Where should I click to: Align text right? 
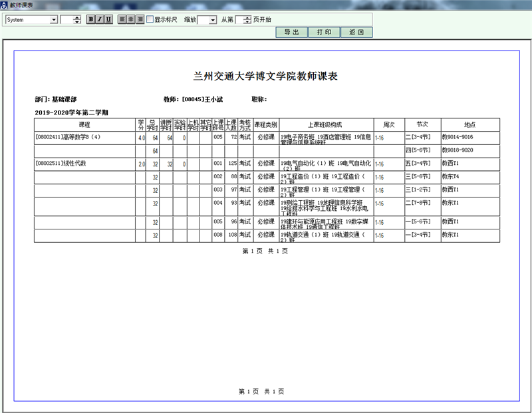[140, 19]
